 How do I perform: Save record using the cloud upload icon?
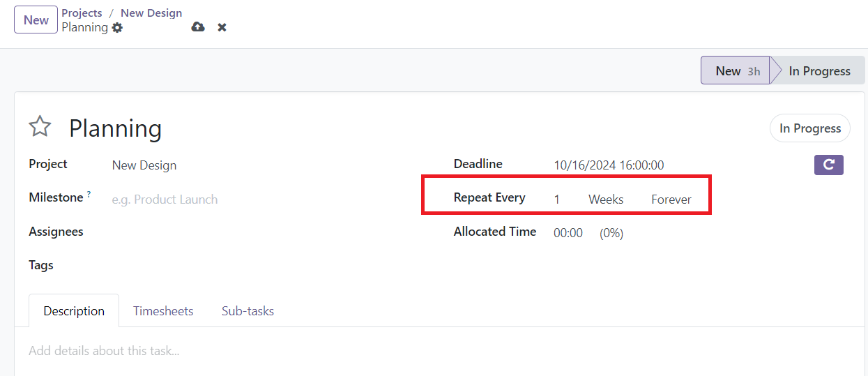click(198, 27)
